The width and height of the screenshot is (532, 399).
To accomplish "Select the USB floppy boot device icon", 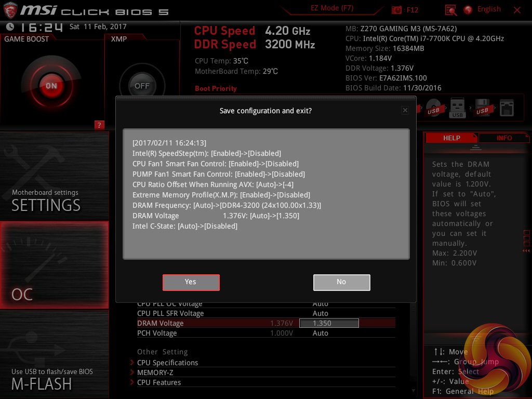I will [482, 108].
